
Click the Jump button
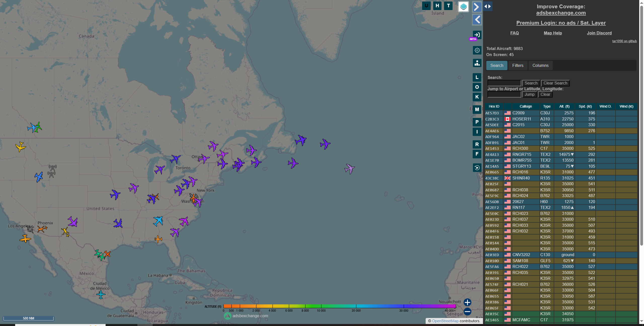click(x=530, y=95)
